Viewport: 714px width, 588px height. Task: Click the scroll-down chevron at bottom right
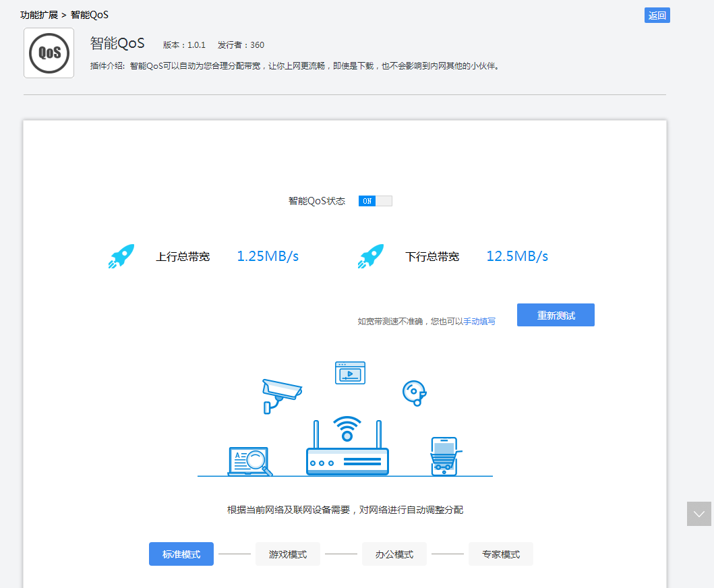(698, 513)
